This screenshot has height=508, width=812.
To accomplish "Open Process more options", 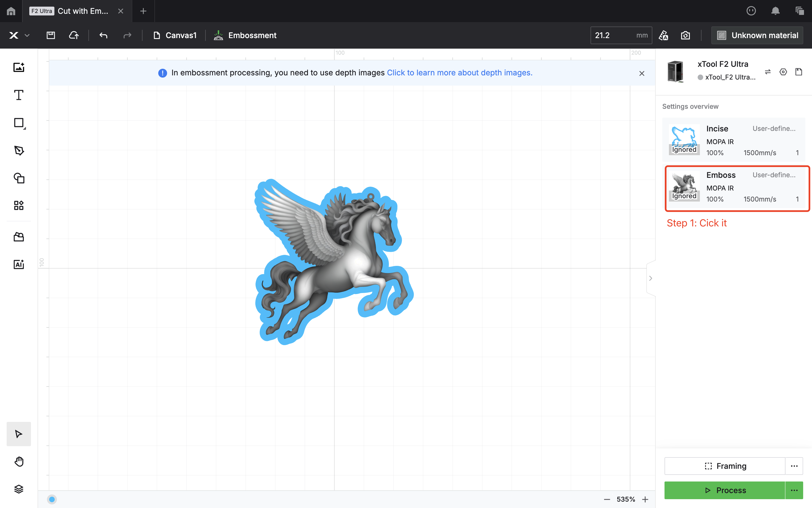I will coord(794,490).
